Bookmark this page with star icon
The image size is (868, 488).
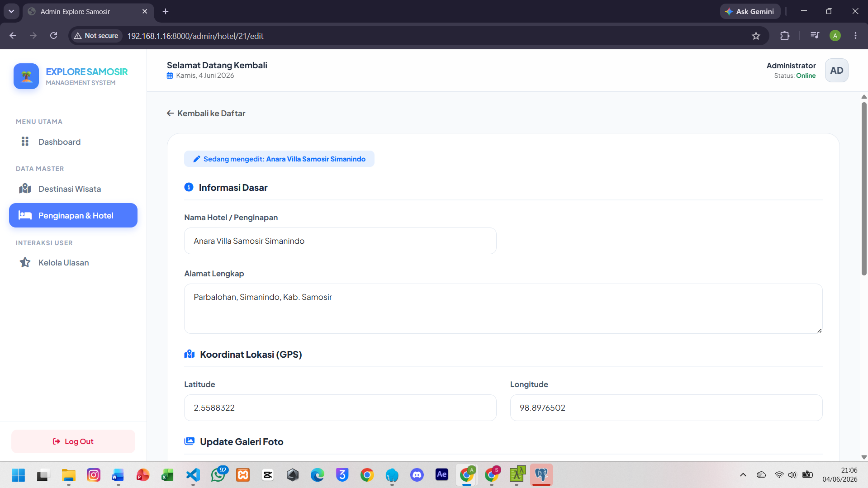(x=756, y=36)
